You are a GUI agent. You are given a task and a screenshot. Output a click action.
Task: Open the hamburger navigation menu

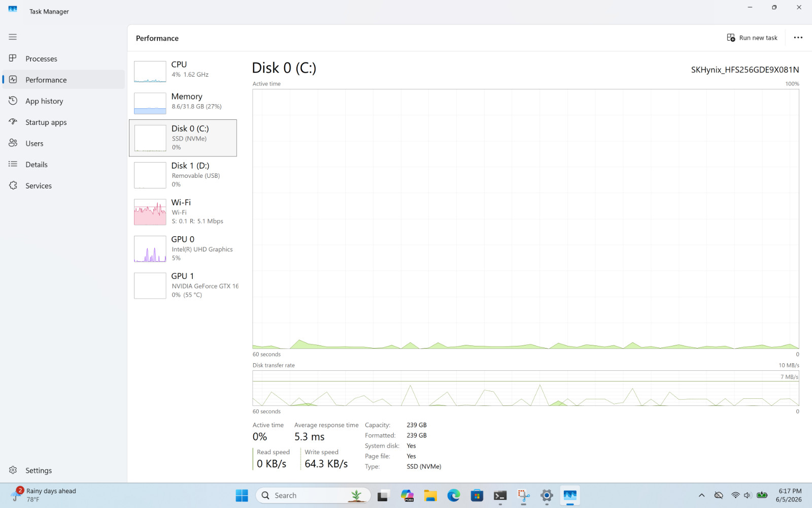coord(13,37)
